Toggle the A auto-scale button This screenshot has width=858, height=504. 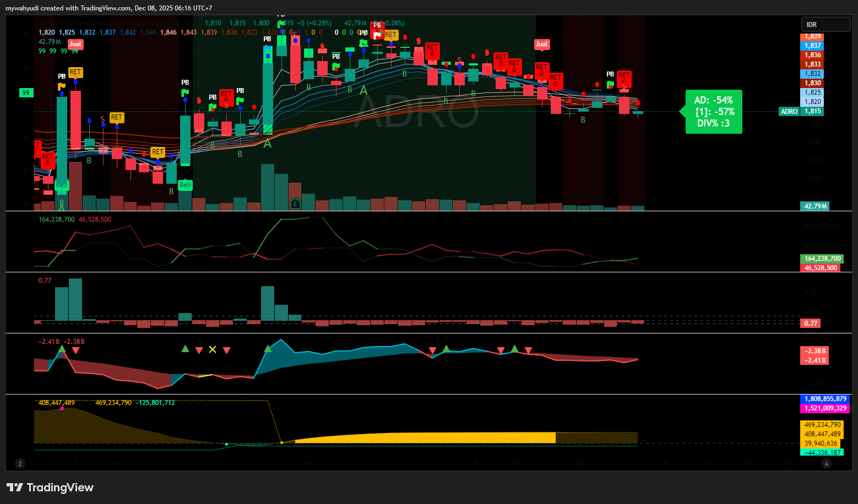coord(826,464)
